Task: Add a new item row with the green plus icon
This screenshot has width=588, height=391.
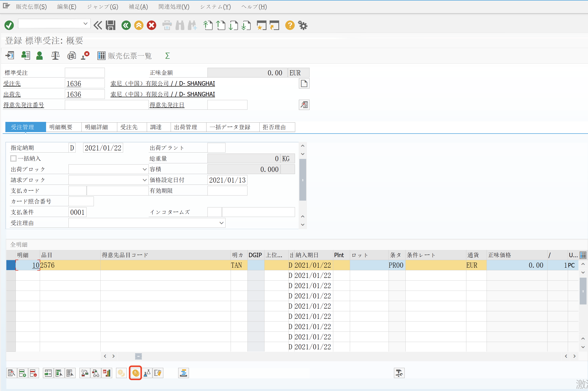Action: click(x=22, y=373)
